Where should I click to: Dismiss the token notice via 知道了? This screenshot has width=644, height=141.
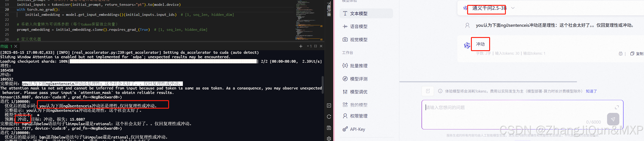591,91
